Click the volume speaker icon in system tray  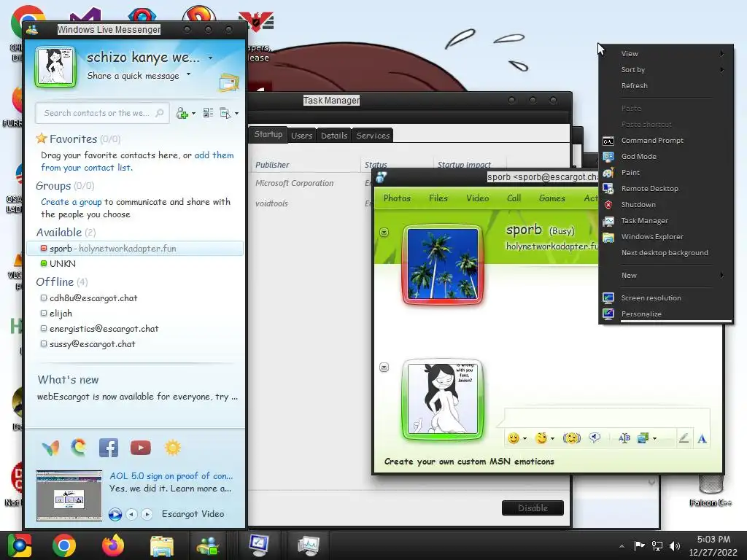pyautogui.click(x=675, y=545)
